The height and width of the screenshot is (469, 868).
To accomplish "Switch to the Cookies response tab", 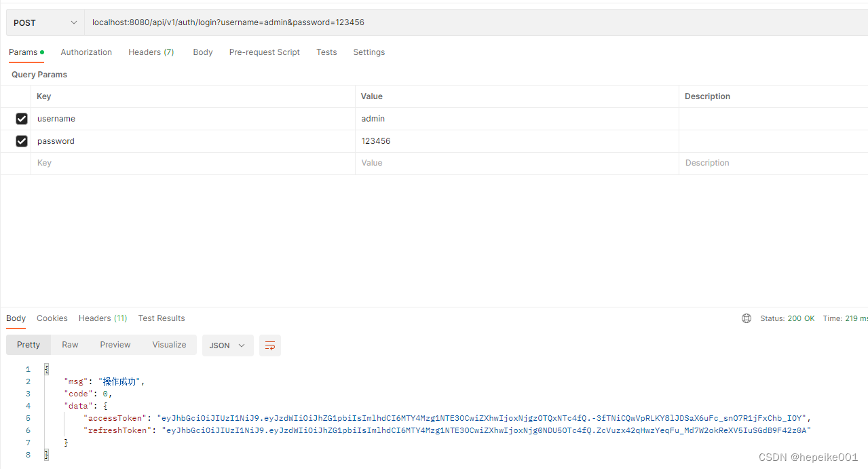I will pos(52,318).
